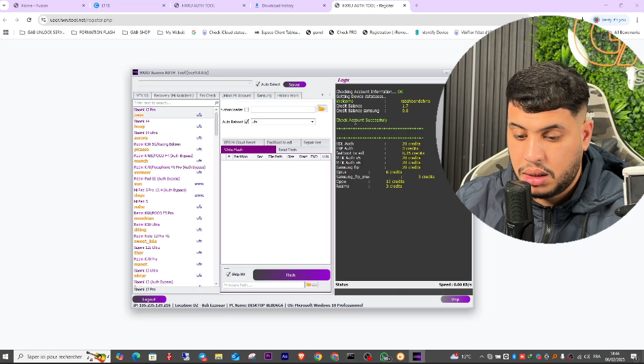Select the Write Flash tab
644x364 pixels.
click(248, 150)
